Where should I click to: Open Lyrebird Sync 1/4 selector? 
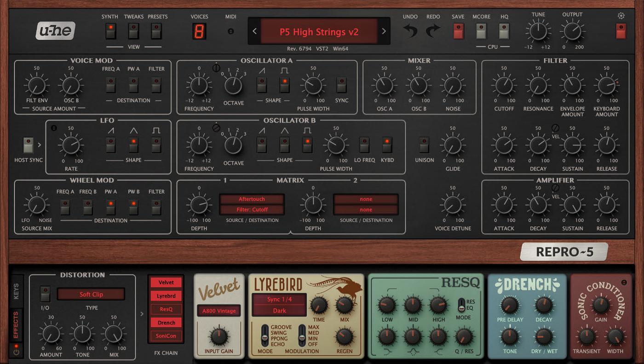279,299
